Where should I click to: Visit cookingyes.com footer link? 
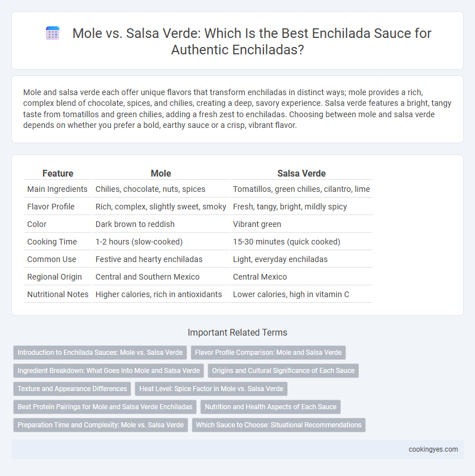click(433, 449)
